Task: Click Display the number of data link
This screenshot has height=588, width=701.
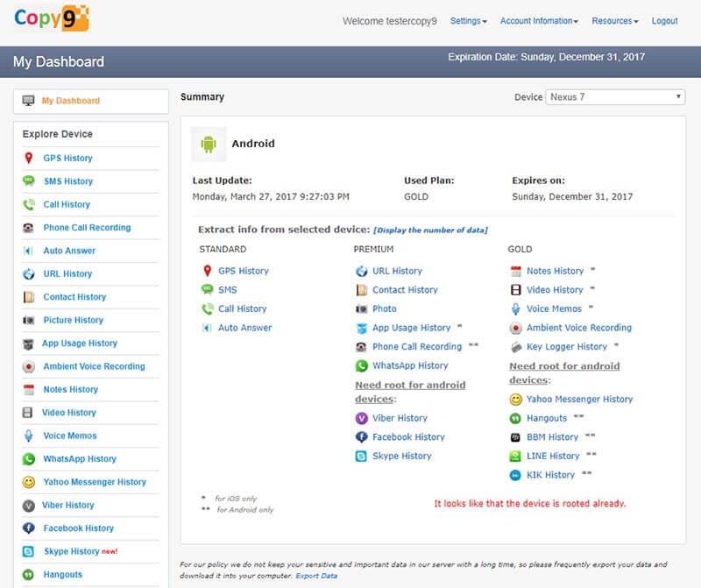Action: 430,230
